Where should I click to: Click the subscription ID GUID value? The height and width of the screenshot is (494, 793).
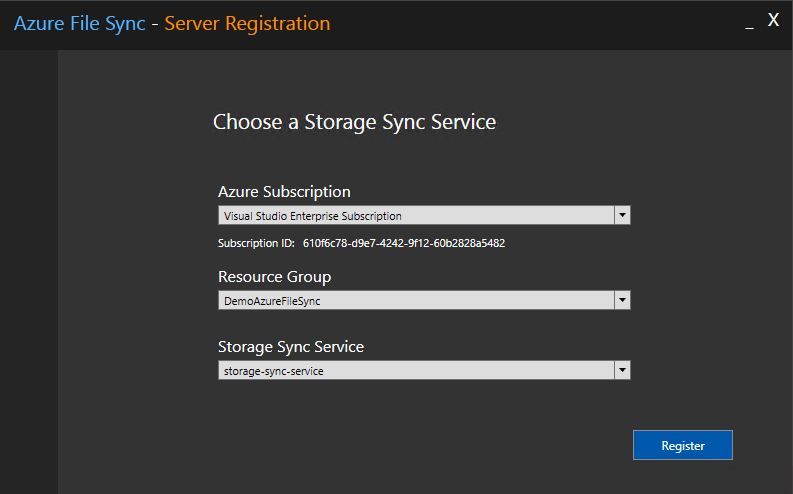pyautogui.click(x=404, y=243)
